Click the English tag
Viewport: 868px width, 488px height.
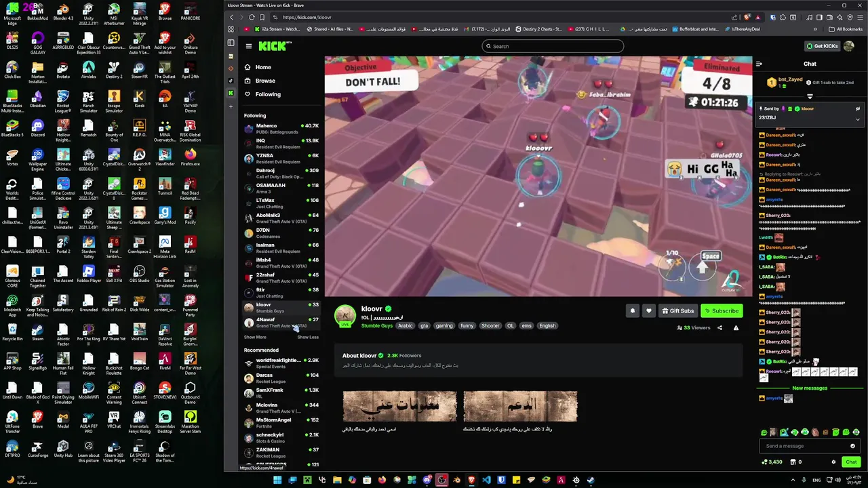547,326
